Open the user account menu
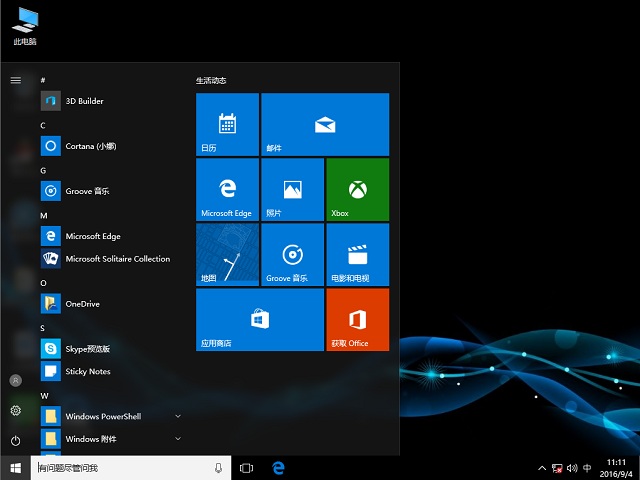Image resolution: width=640 pixels, height=480 pixels. (15, 380)
